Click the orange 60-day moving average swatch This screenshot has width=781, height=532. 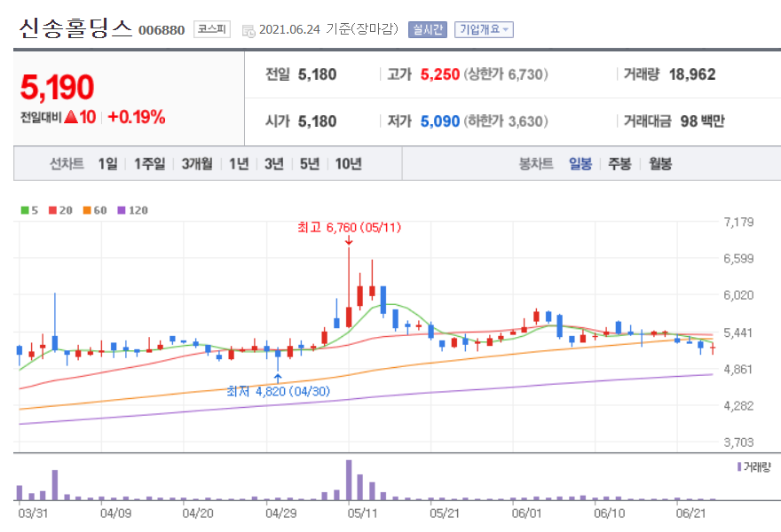(87, 210)
